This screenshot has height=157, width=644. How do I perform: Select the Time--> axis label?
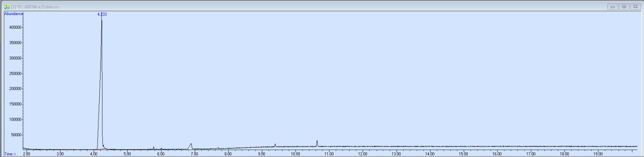(x=10, y=154)
